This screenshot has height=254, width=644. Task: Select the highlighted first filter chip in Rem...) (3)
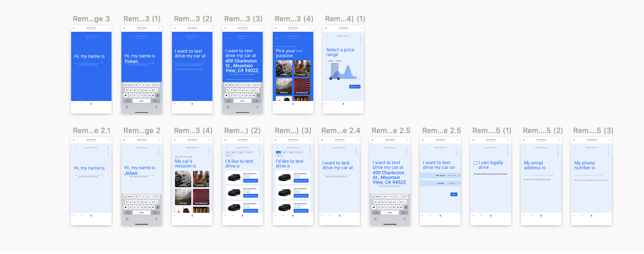[279, 152]
